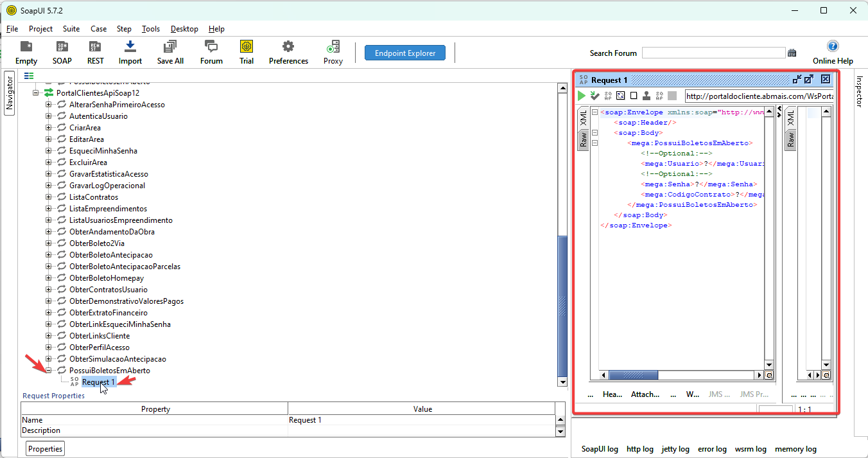Click the endpoint URL field
Image resolution: width=868 pixels, height=458 pixels.
point(760,96)
